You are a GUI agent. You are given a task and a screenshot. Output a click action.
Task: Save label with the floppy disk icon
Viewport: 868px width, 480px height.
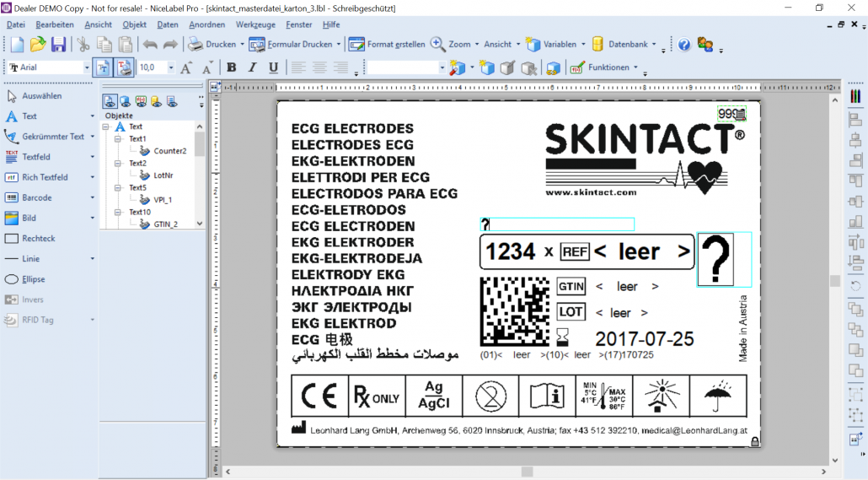pyautogui.click(x=59, y=45)
